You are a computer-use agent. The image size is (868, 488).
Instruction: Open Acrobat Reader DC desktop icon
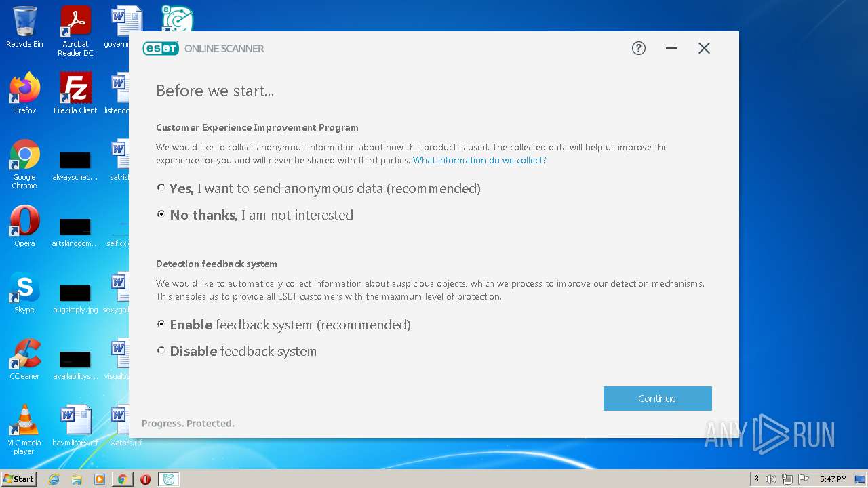pyautogui.click(x=75, y=31)
